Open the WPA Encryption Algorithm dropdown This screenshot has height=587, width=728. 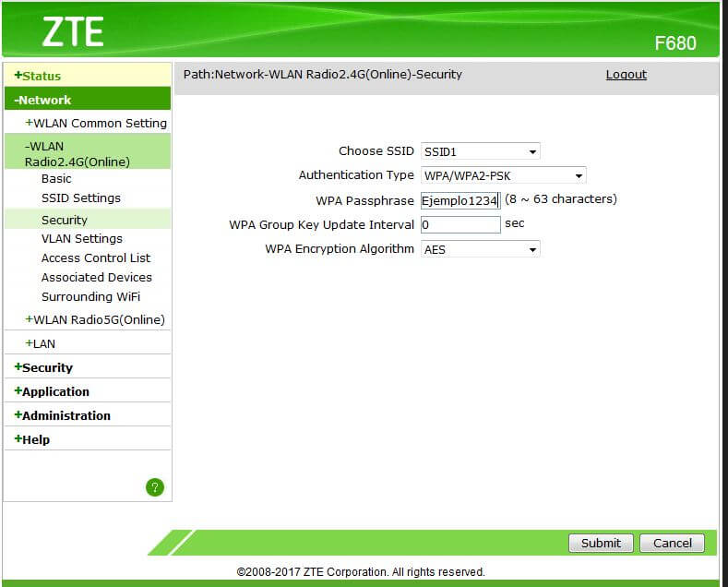(480, 249)
